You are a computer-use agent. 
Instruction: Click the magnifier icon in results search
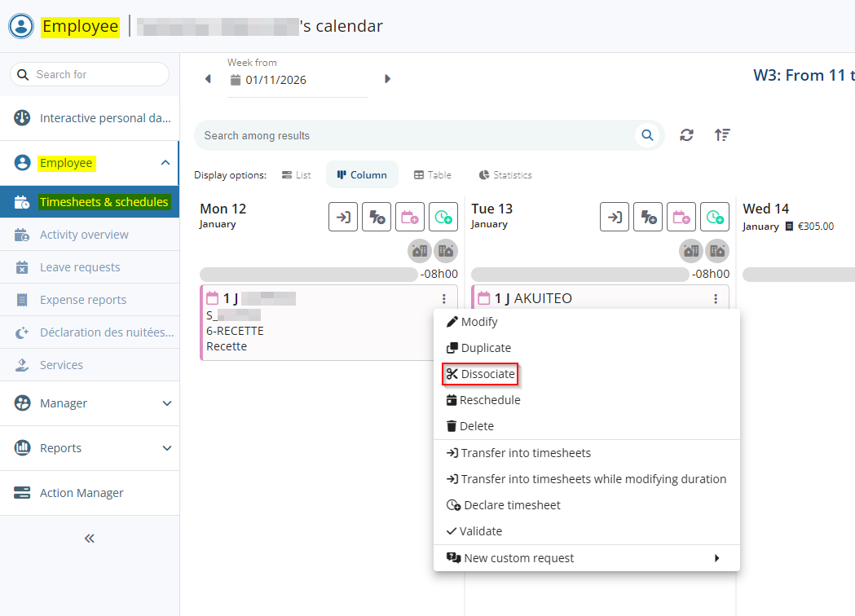click(647, 135)
